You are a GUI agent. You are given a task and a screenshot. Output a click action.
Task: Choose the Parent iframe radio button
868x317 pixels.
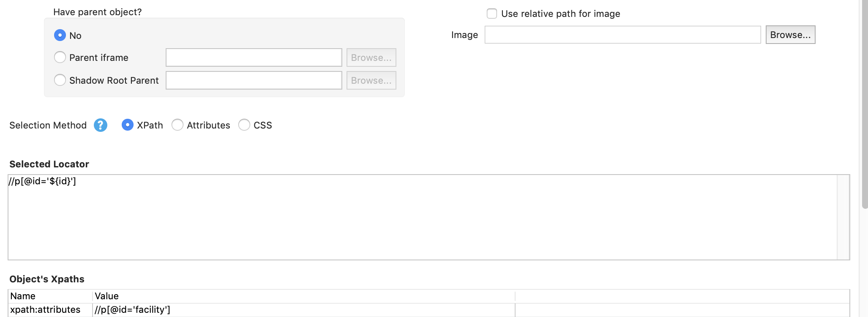(x=60, y=57)
